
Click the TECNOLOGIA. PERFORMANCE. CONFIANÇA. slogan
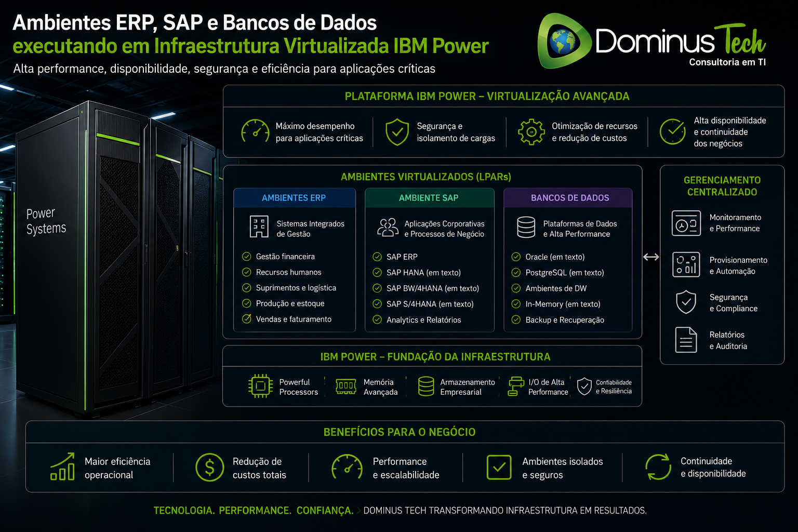(x=253, y=510)
